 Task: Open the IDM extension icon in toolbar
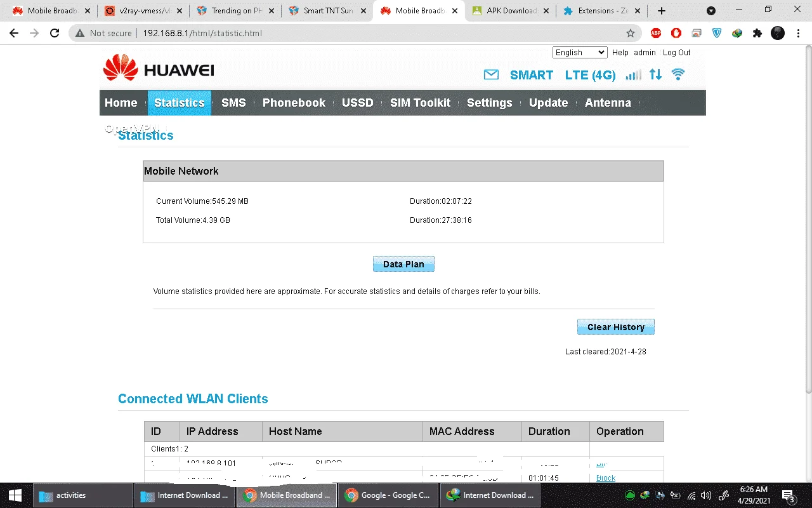[737, 33]
